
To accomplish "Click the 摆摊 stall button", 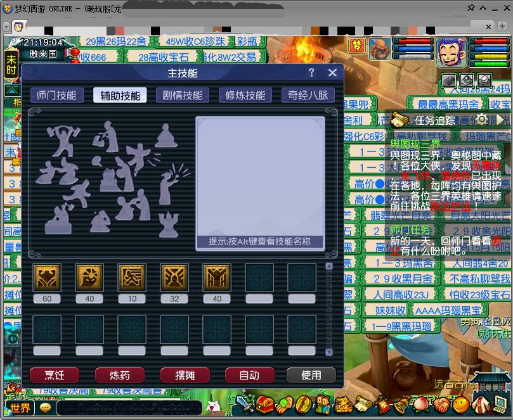I will [185, 375].
